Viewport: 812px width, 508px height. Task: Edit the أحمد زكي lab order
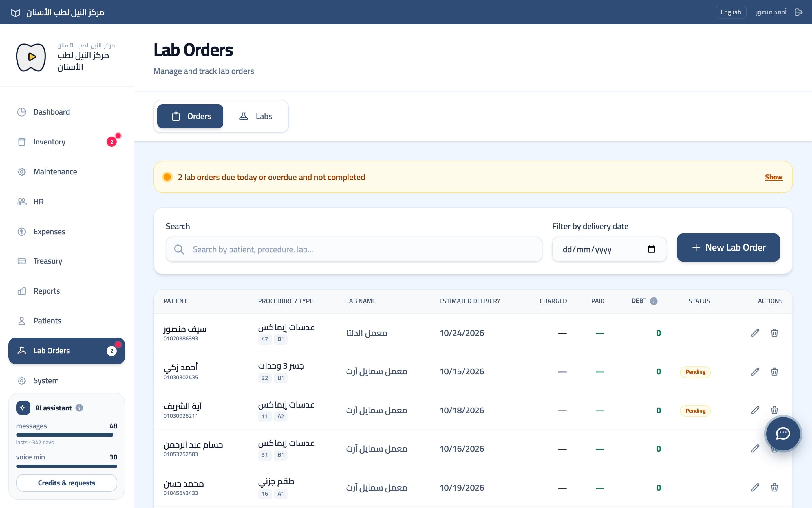coord(755,372)
